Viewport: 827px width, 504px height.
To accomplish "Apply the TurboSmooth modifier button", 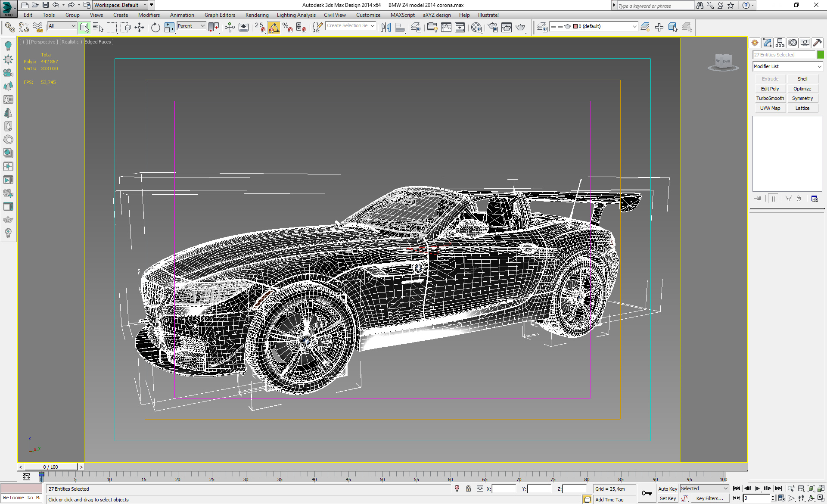I will click(x=770, y=98).
